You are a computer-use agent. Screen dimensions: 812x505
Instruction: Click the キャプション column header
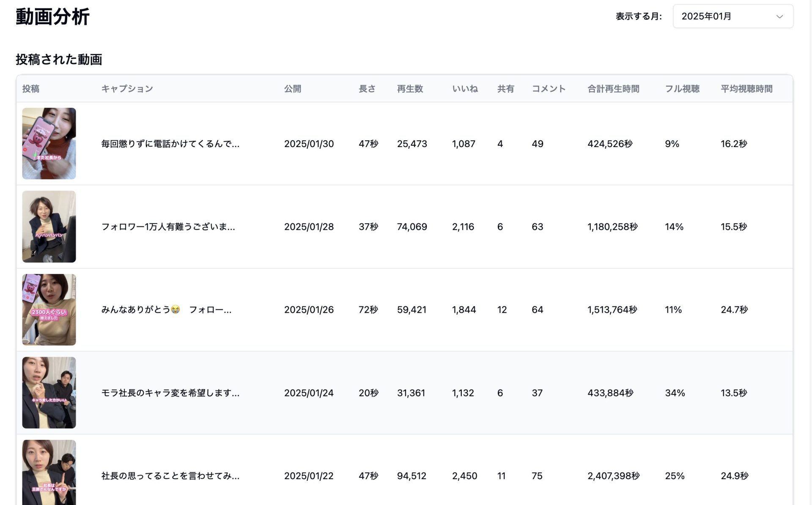click(127, 89)
